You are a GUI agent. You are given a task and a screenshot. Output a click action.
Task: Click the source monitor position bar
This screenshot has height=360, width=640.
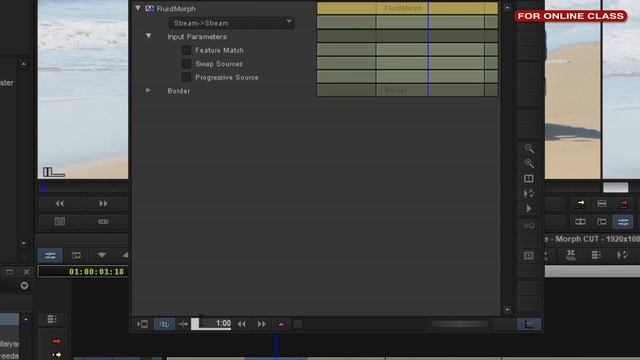point(83,187)
